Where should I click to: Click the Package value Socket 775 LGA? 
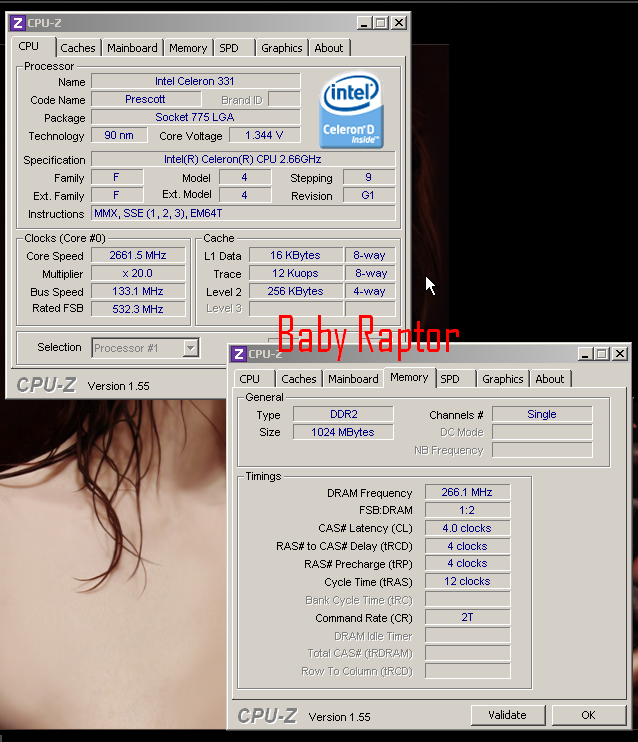[x=196, y=117]
